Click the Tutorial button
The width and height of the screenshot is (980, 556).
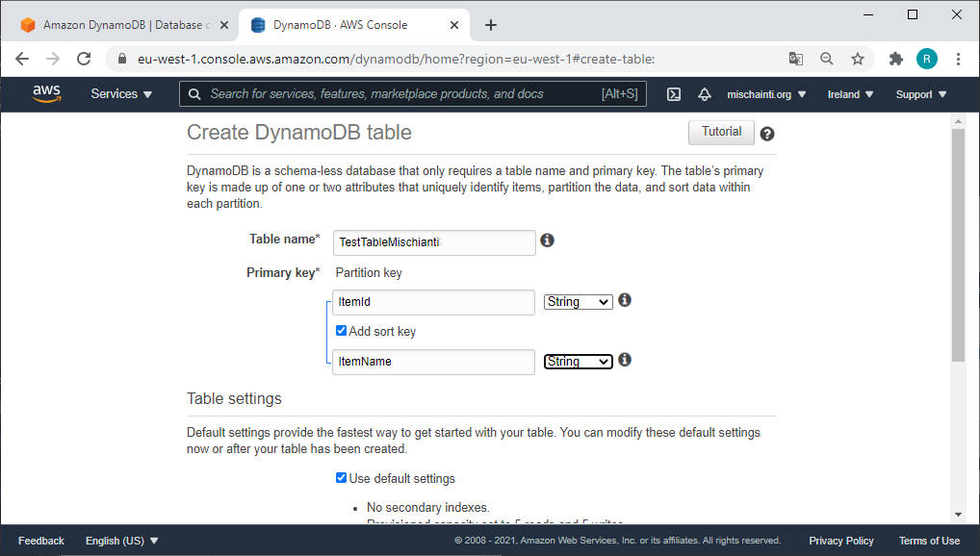tap(721, 132)
